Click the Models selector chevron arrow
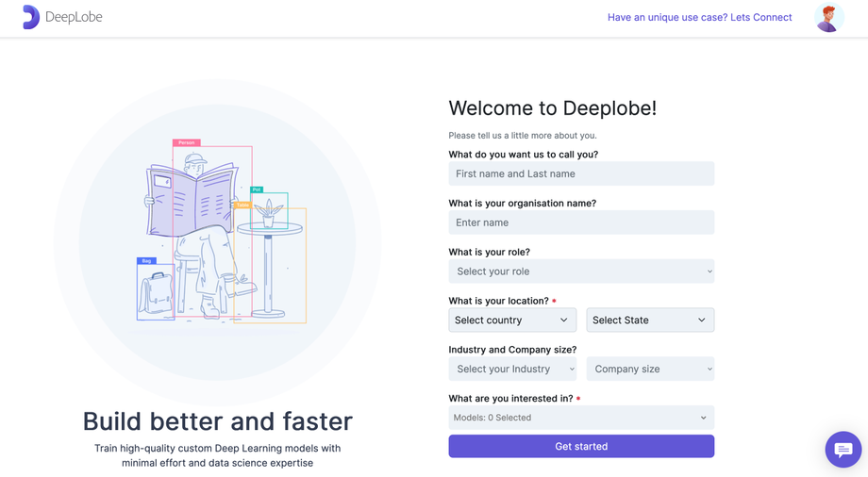Image resolution: width=868 pixels, height=477 pixels. [x=703, y=418]
